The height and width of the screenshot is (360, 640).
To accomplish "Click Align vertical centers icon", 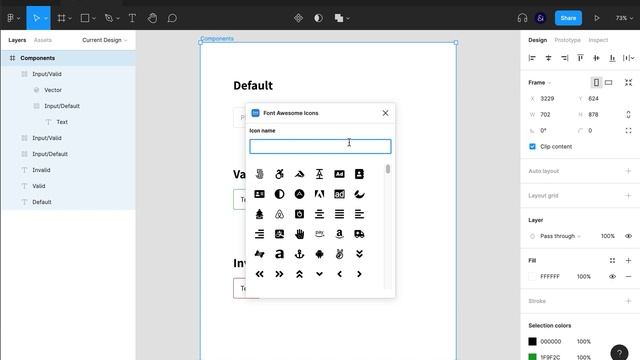I will tap(596, 58).
